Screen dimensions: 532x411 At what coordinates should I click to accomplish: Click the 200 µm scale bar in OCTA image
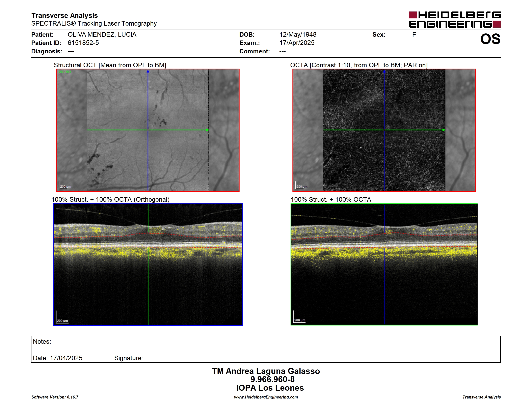click(301, 186)
